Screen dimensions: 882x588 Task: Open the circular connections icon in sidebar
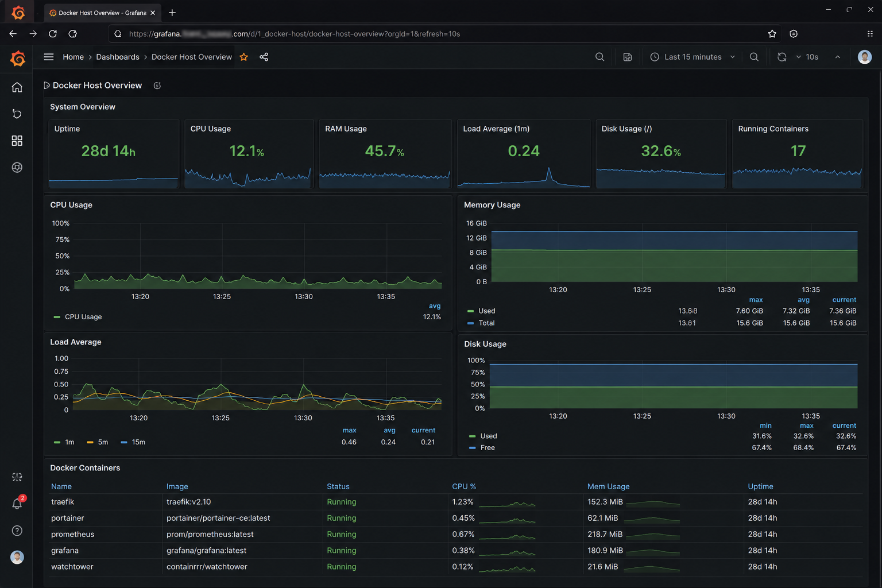17,167
